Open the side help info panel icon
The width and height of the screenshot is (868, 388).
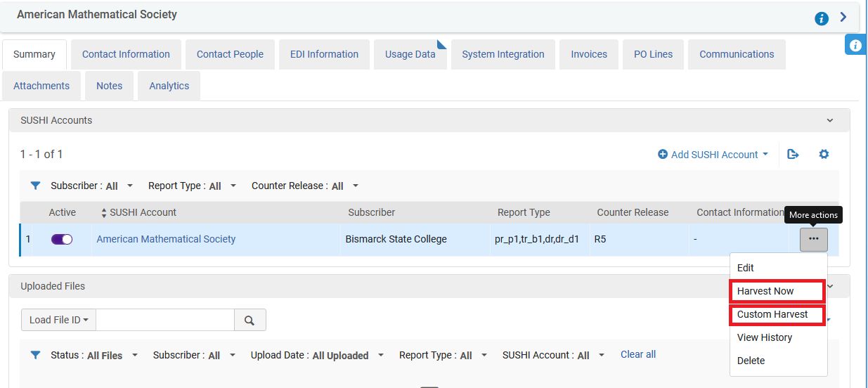click(x=855, y=45)
